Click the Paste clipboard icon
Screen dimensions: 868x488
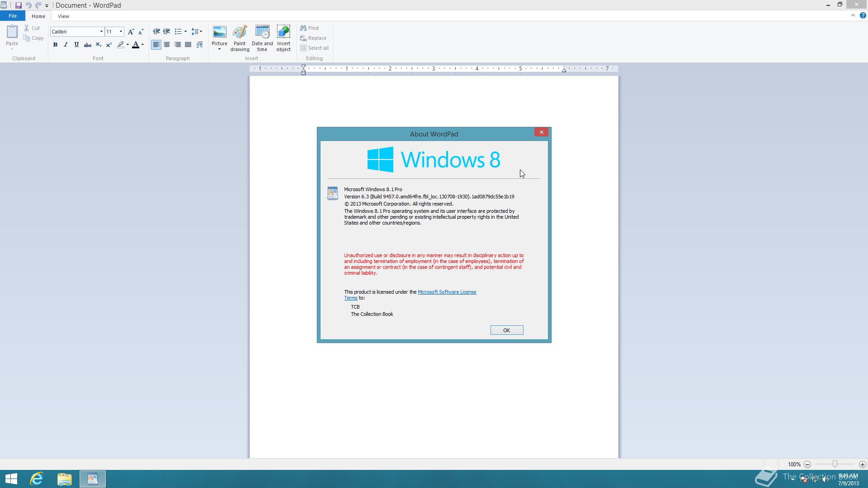[12, 32]
